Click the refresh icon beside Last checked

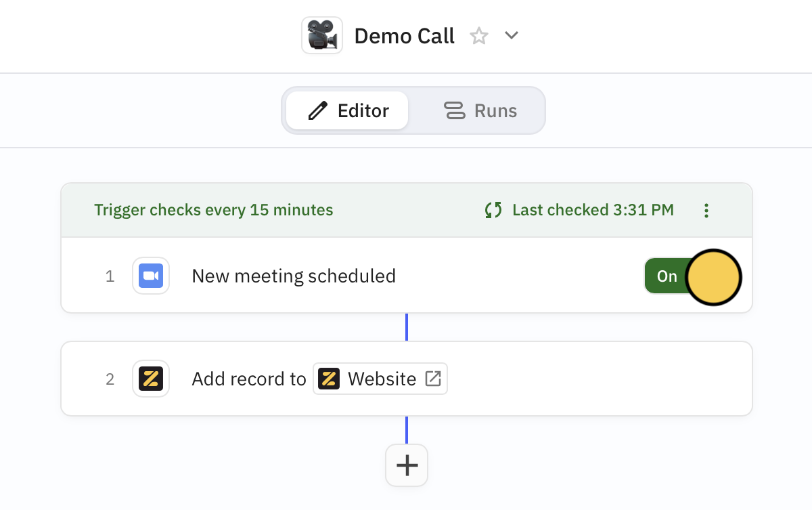coord(493,210)
